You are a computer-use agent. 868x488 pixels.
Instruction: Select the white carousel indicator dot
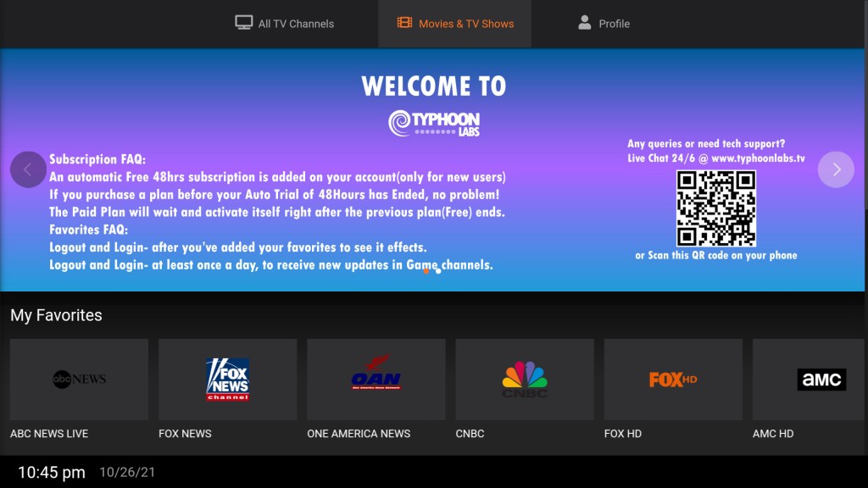pos(438,271)
